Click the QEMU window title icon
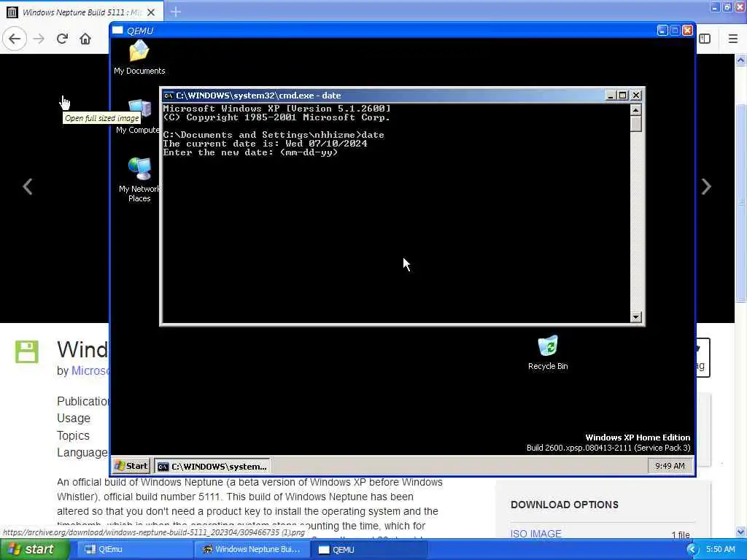The image size is (747, 560). click(117, 31)
